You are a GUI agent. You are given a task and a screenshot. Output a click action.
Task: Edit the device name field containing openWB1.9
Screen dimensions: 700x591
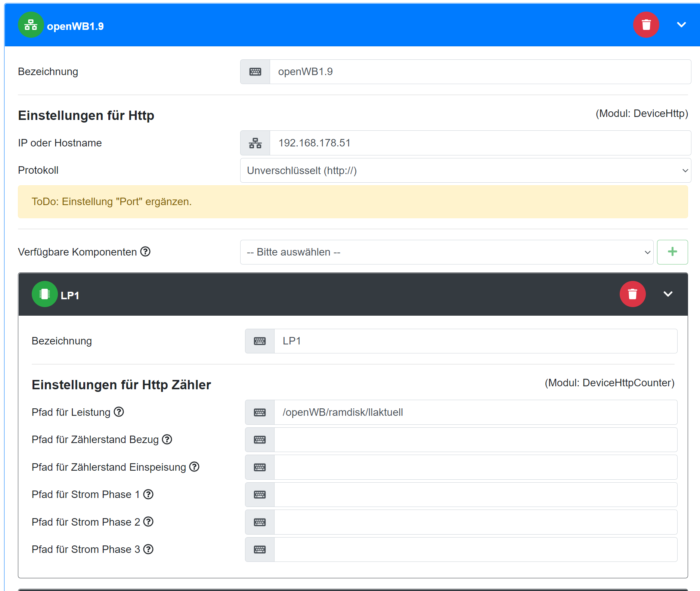(x=480, y=72)
